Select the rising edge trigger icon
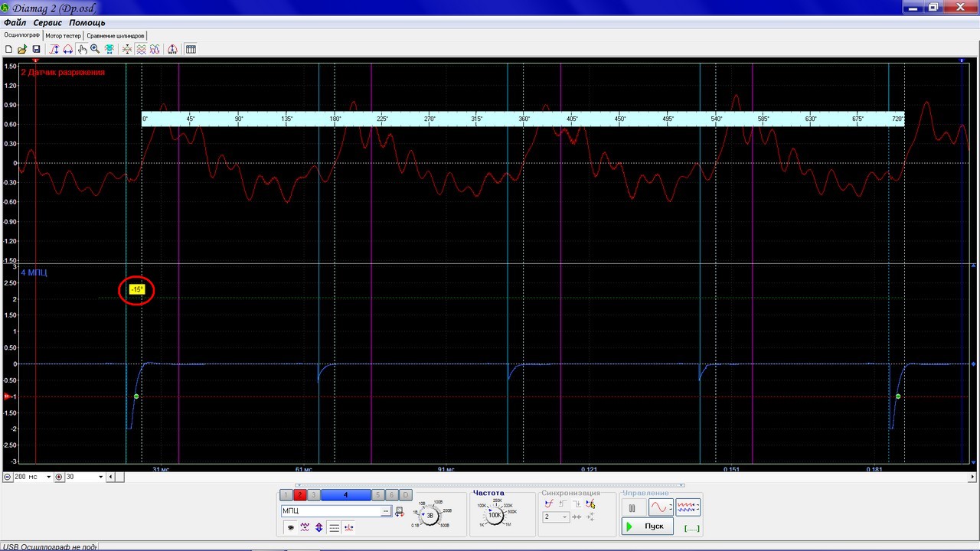This screenshot has width=980, height=551. [x=562, y=504]
